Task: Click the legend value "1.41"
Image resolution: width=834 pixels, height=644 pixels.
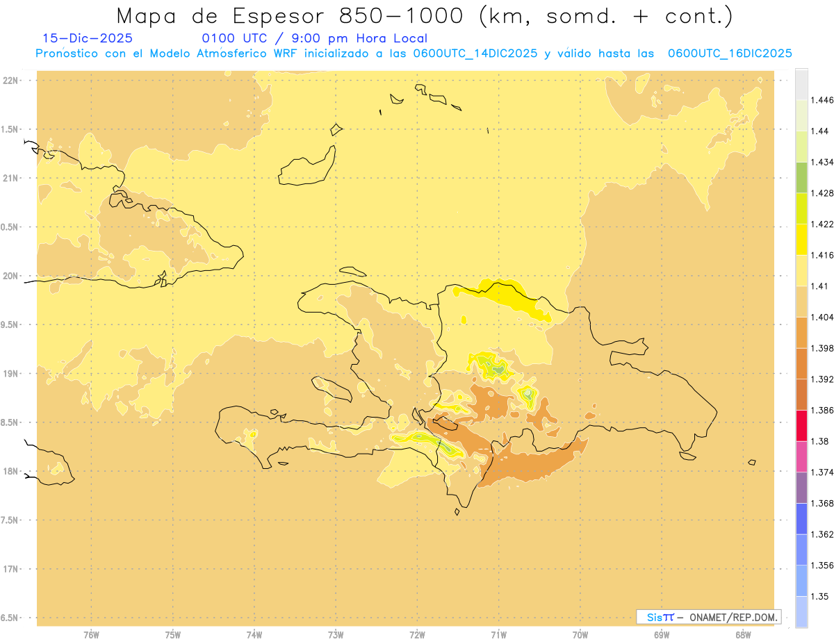Action: [x=819, y=286]
